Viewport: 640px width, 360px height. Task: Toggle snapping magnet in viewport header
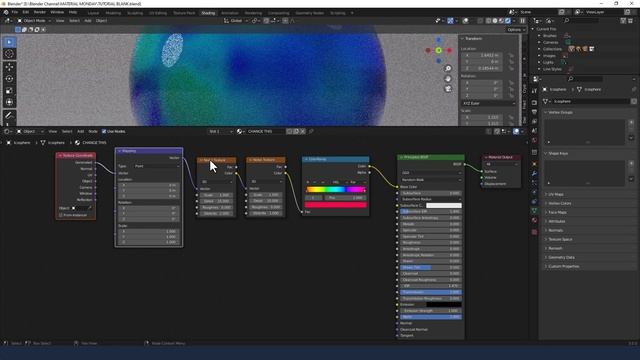click(x=266, y=20)
